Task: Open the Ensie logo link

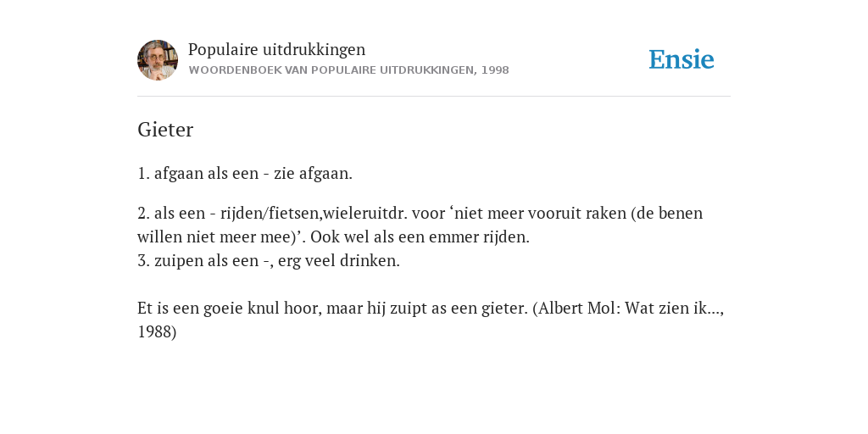Action: click(x=682, y=59)
